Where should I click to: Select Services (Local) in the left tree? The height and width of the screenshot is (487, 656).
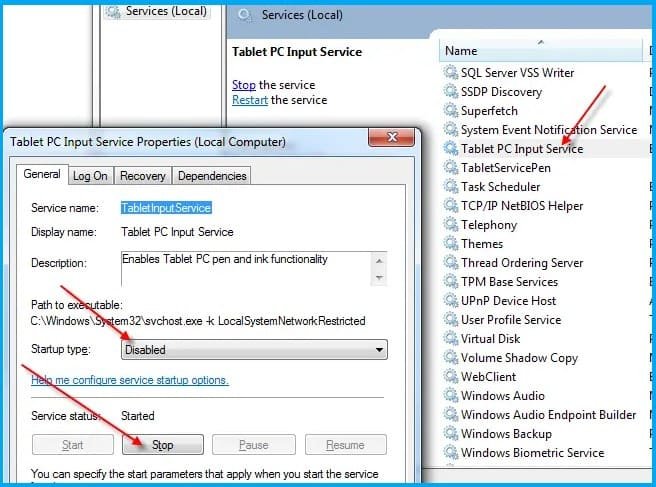tap(166, 11)
